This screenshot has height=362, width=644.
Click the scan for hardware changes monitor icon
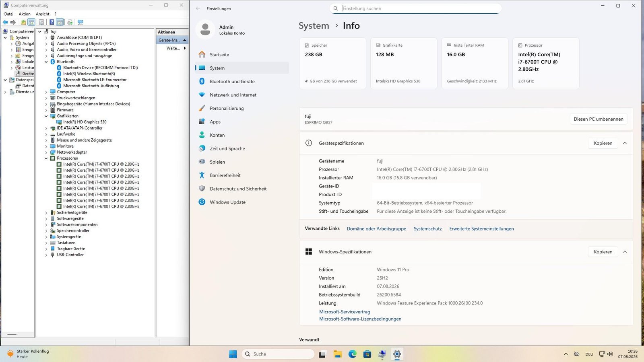[x=80, y=22]
